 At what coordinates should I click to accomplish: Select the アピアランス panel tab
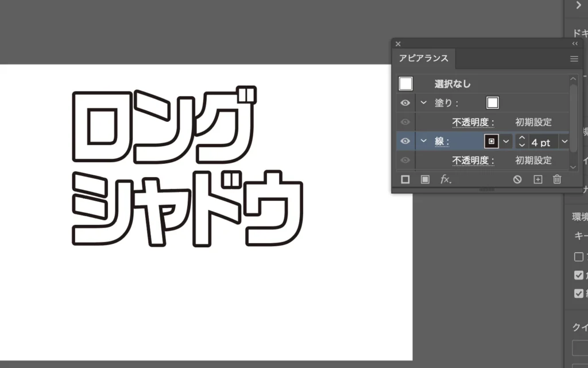click(423, 59)
